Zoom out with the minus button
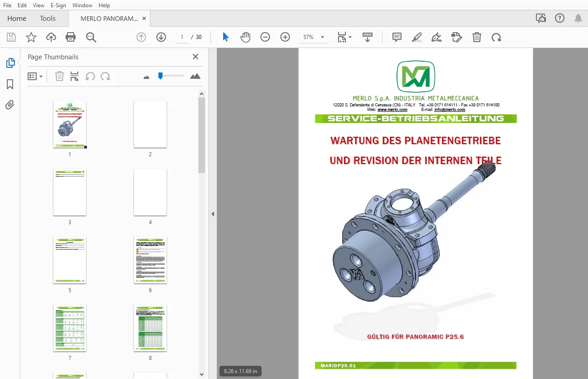Screen dimensions: 588x379 265,37
